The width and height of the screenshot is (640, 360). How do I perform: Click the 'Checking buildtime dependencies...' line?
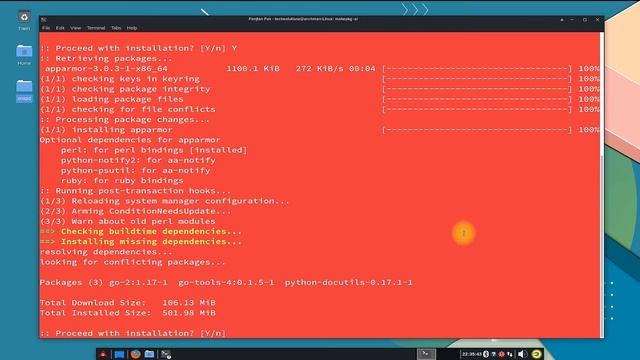(x=141, y=231)
